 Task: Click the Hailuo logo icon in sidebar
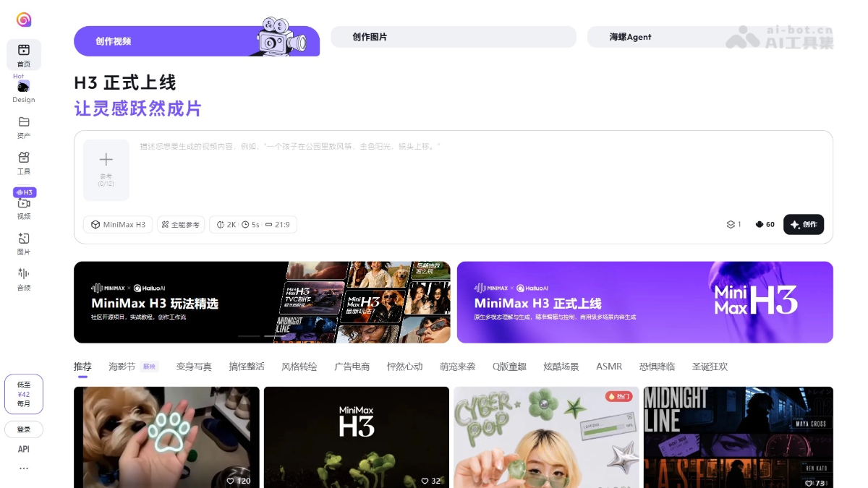[24, 20]
